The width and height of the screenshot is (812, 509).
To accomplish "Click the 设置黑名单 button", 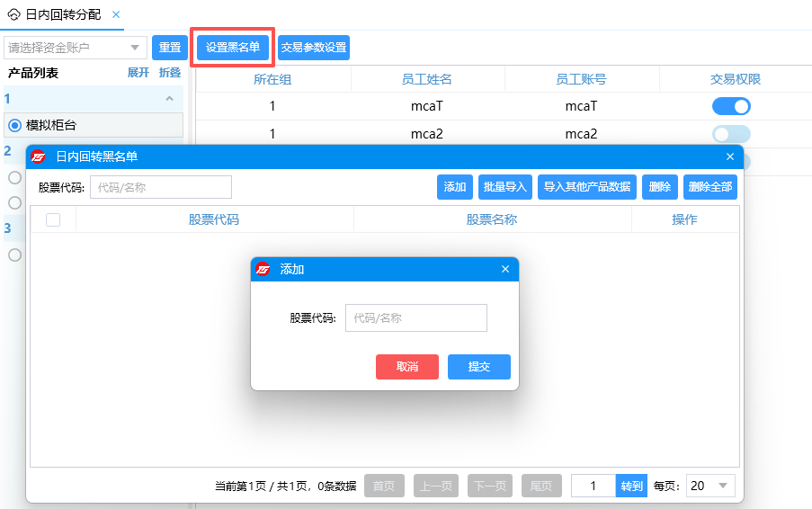I will [x=233, y=48].
